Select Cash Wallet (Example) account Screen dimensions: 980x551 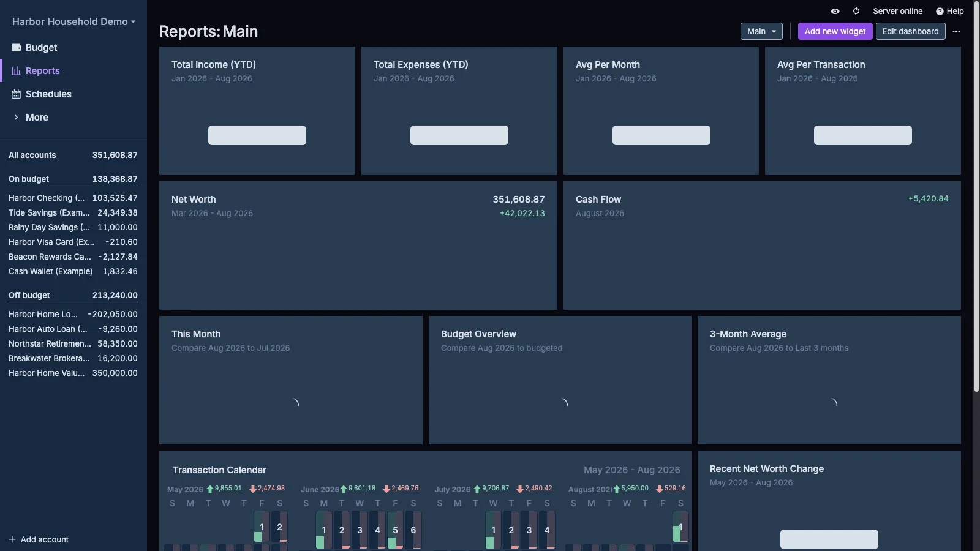coord(73,272)
